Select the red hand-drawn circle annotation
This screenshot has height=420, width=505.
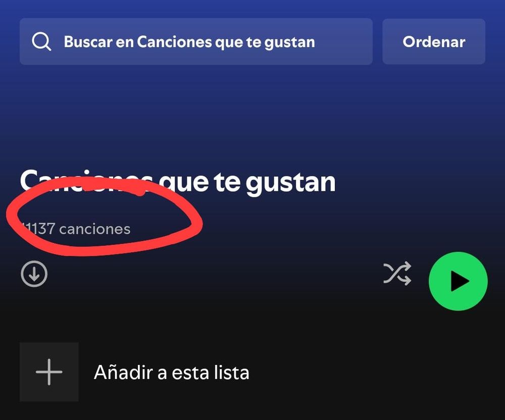(x=105, y=216)
